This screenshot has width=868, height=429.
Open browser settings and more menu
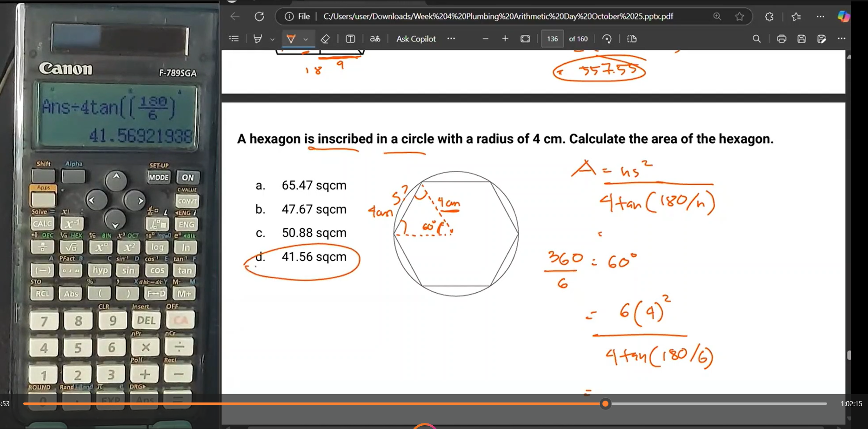click(x=821, y=17)
